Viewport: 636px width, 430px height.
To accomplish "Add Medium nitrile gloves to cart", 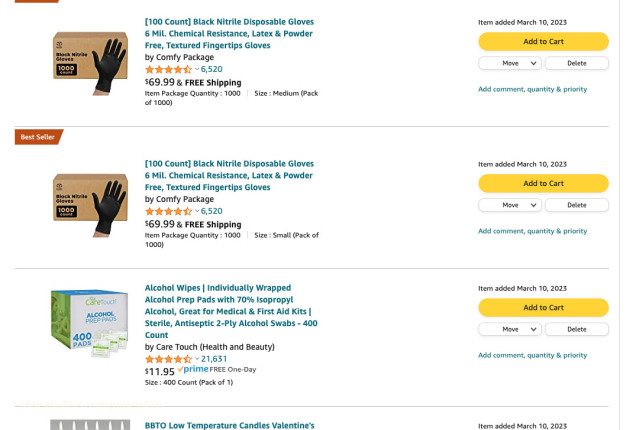I will point(543,41).
